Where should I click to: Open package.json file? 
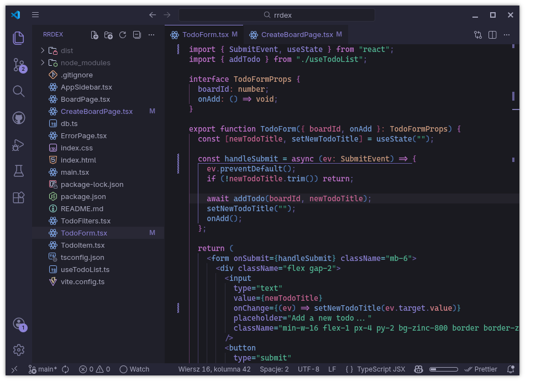pyautogui.click(x=98, y=197)
